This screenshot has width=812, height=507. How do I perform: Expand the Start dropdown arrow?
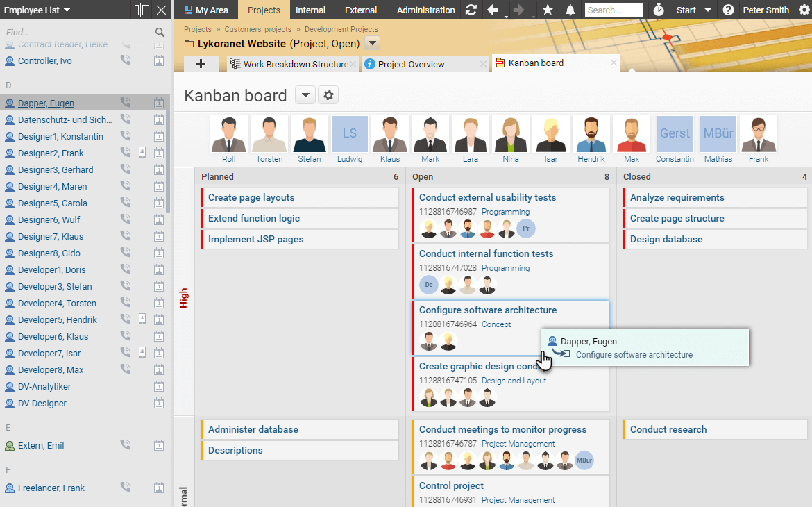(x=709, y=10)
